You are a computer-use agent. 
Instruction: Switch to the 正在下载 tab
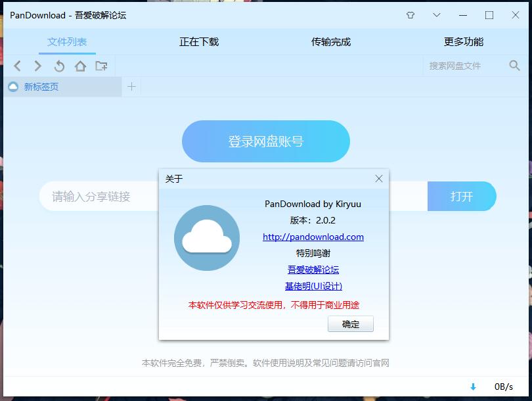click(199, 42)
